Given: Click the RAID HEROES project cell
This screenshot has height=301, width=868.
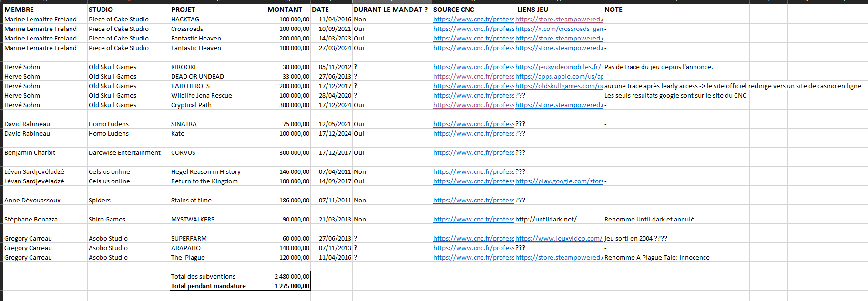Looking at the screenshot, I should click(x=218, y=86).
